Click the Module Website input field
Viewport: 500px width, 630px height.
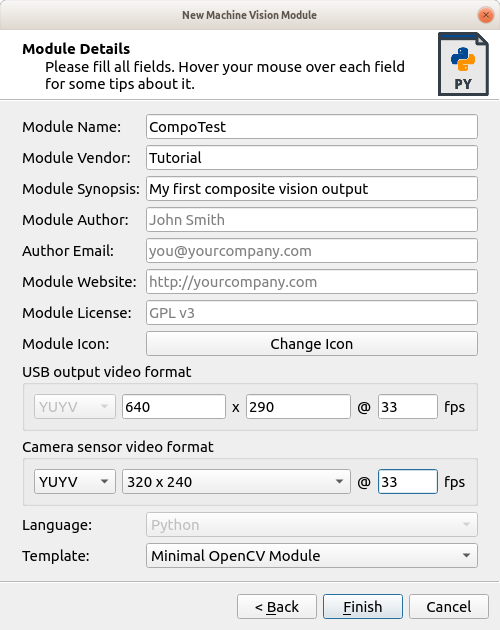tap(312, 281)
